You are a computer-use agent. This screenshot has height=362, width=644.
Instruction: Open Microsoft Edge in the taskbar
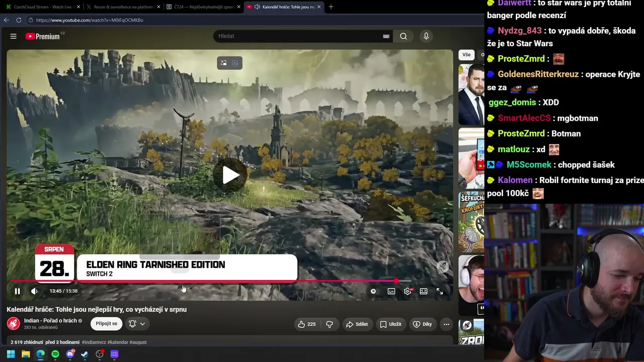40,354
